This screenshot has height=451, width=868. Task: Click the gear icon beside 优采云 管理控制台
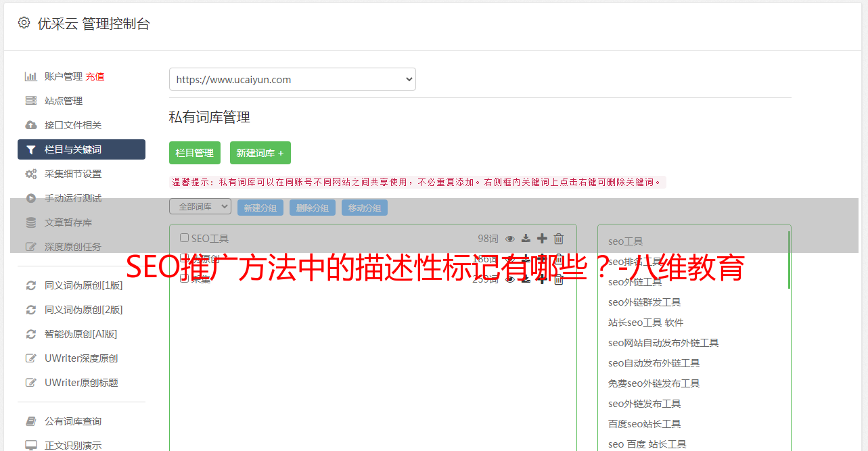(24, 23)
